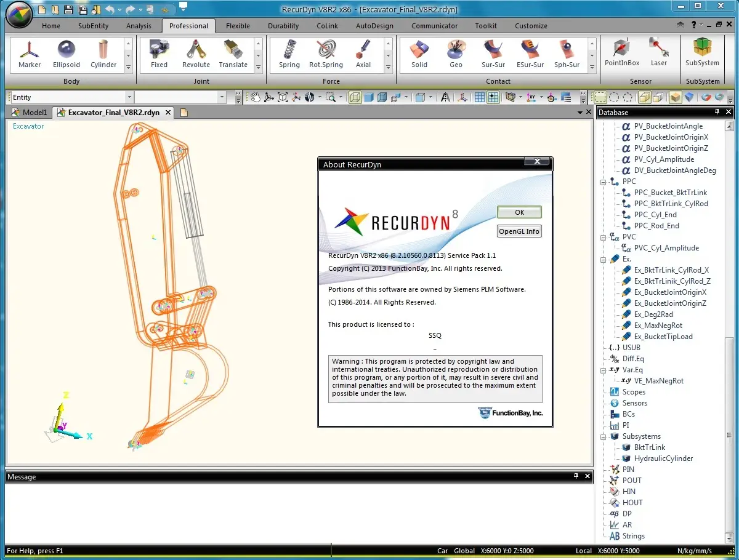Image resolution: width=739 pixels, height=560 pixels.
Task: Click the RecurDyn application orb button
Action: point(18,15)
